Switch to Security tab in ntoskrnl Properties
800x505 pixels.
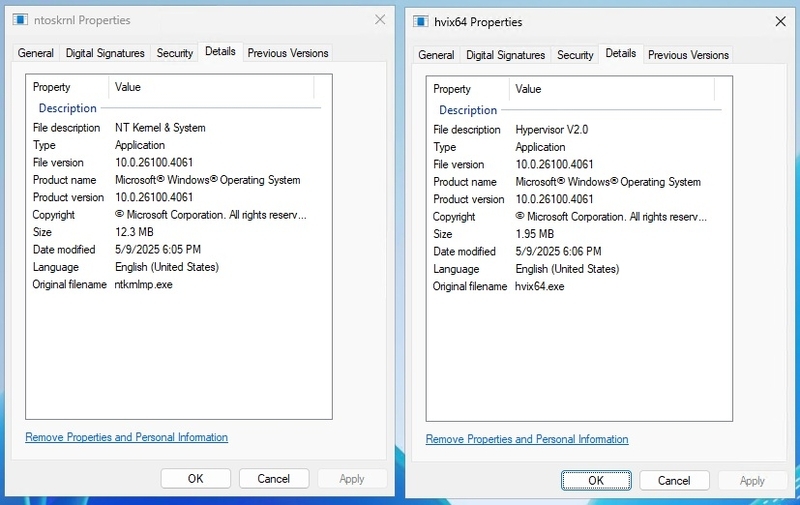(174, 53)
